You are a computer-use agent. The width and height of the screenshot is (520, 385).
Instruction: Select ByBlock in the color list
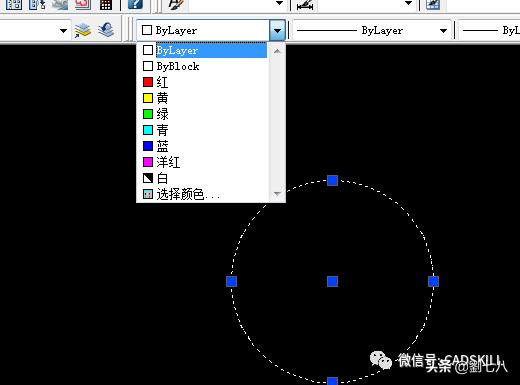[x=205, y=66]
